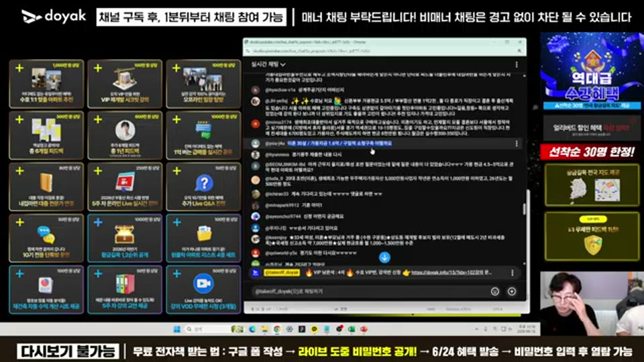Image resolution: width=644 pixels, height=362 pixels.
Task: Click the message text 'ㅋㅋ순서 기다리고 있어요'
Action: 313,228
